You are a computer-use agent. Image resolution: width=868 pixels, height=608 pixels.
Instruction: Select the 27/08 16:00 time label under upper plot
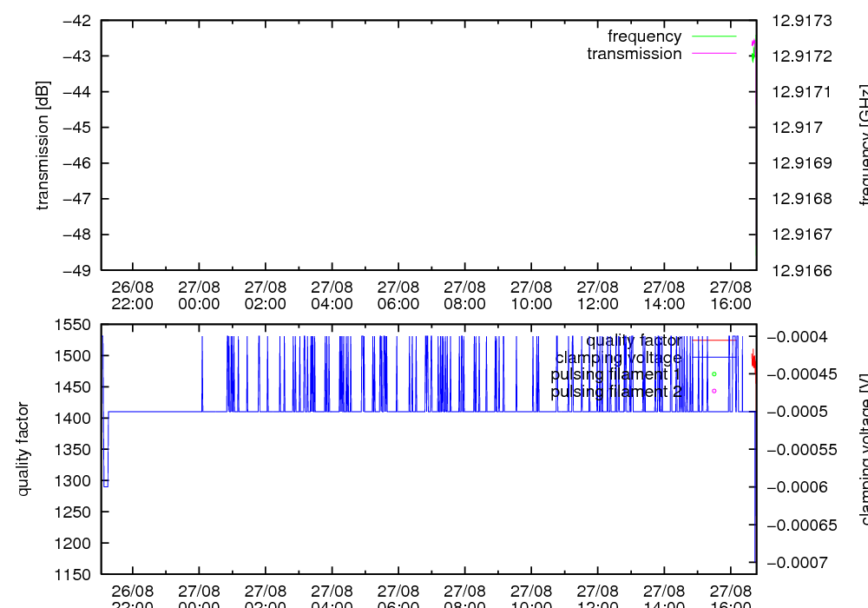(x=730, y=295)
